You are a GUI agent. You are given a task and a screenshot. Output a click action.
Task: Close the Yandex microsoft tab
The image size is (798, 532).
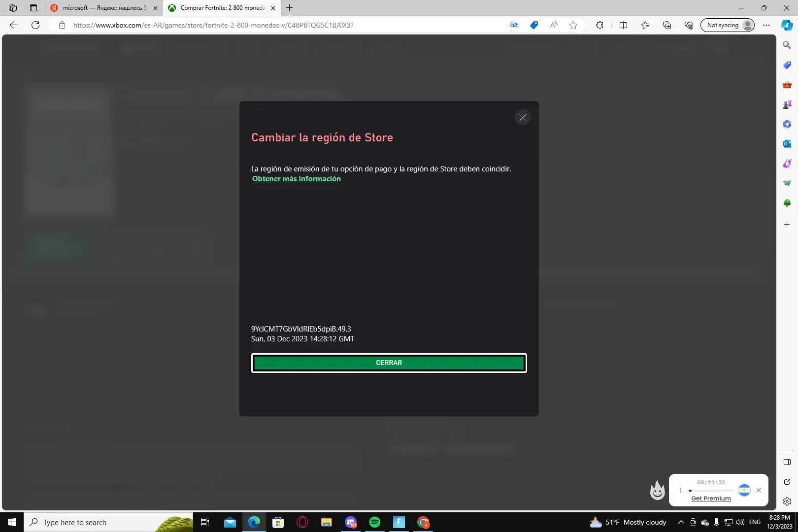click(155, 8)
